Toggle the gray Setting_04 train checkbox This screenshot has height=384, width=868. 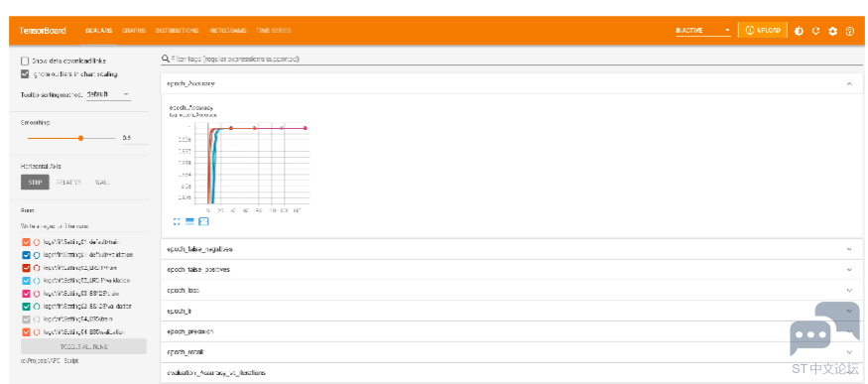tap(26, 320)
